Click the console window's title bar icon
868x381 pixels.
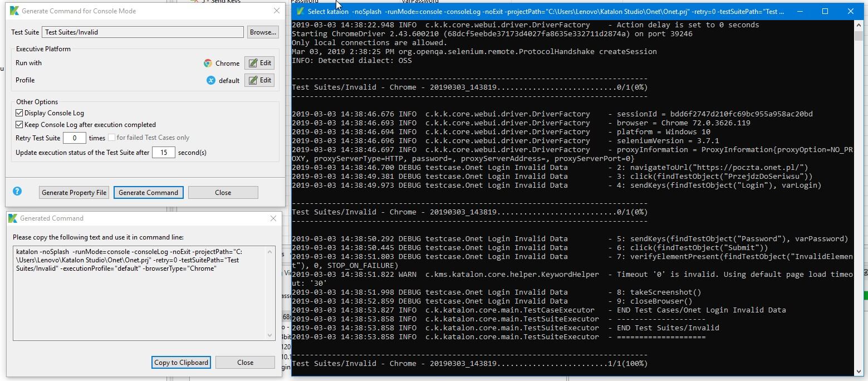point(301,11)
